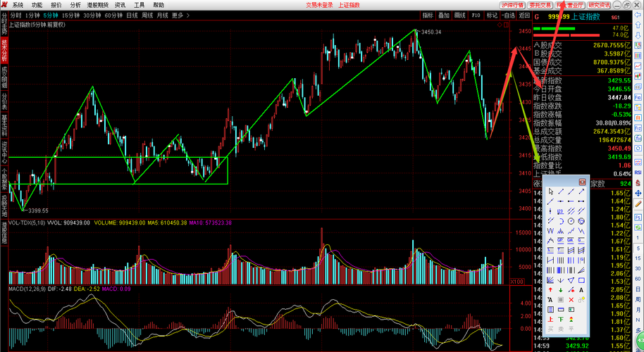Click the 委托交易 button
This screenshot has height=352, width=644.
pyautogui.click(x=540, y=6)
